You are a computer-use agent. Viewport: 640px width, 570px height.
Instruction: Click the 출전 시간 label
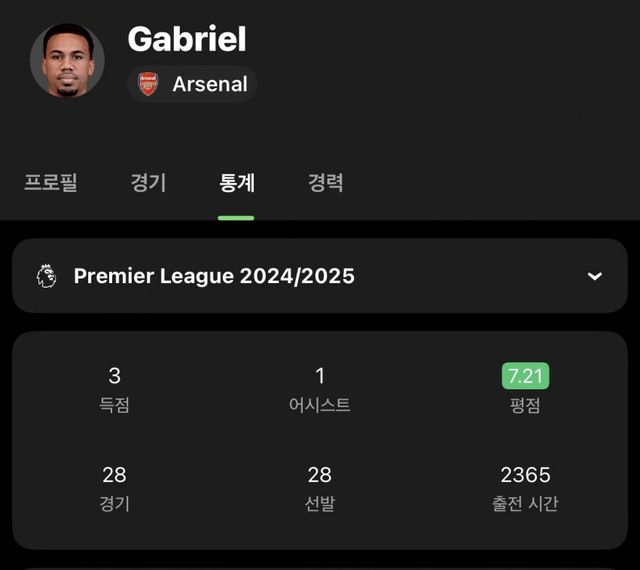(525, 503)
